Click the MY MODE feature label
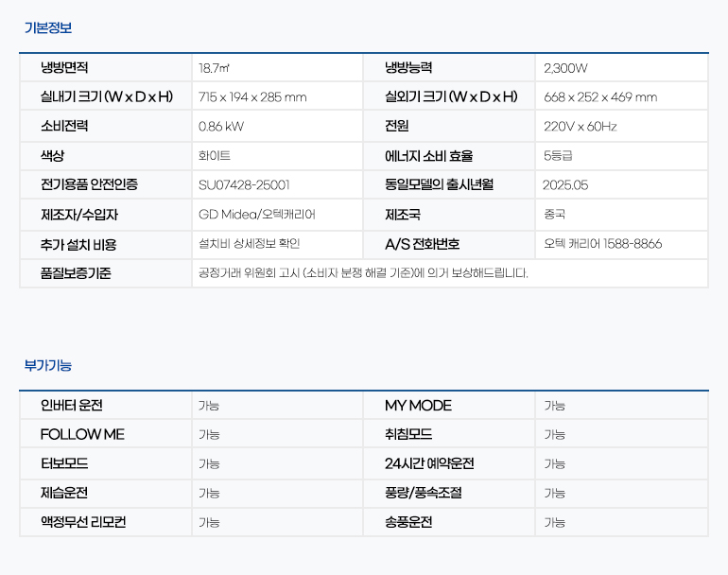The height and width of the screenshot is (575, 728). click(418, 406)
